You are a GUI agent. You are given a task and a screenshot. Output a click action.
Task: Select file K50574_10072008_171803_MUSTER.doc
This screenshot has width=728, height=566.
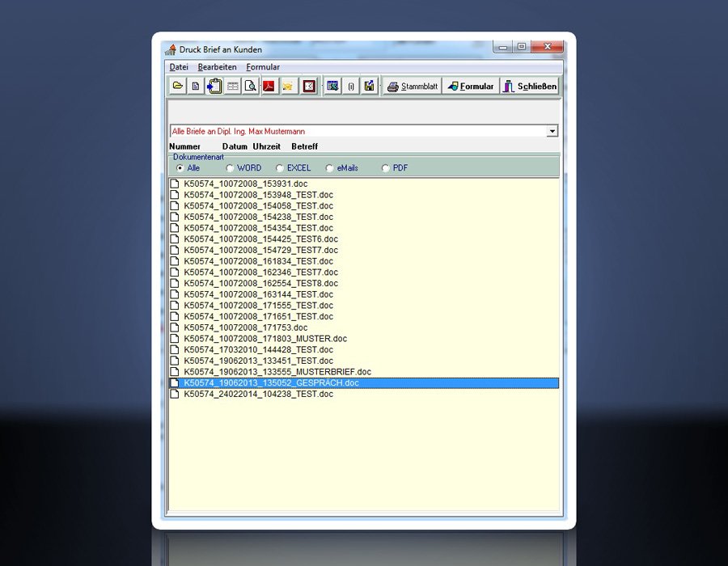point(265,339)
